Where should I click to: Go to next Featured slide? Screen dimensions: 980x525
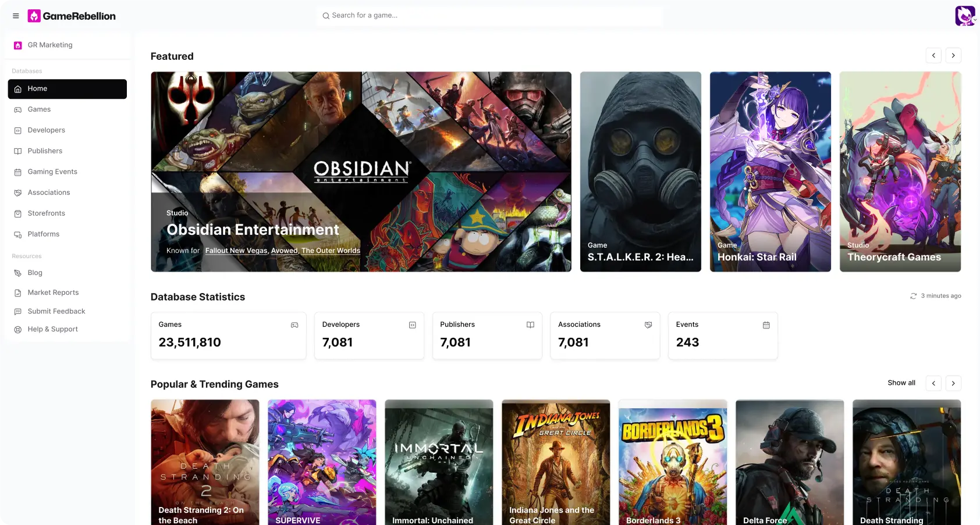(x=953, y=56)
